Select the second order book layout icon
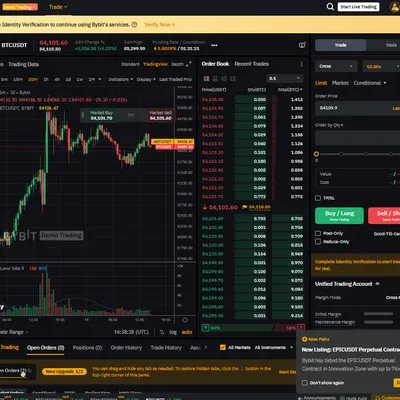Screen dimensions: 400x400 [x=215, y=79]
